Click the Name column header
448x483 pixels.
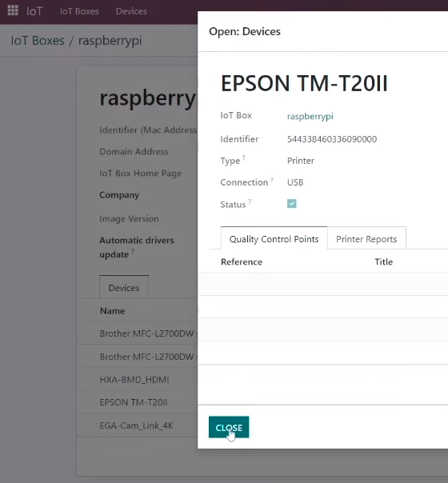click(113, 311)
